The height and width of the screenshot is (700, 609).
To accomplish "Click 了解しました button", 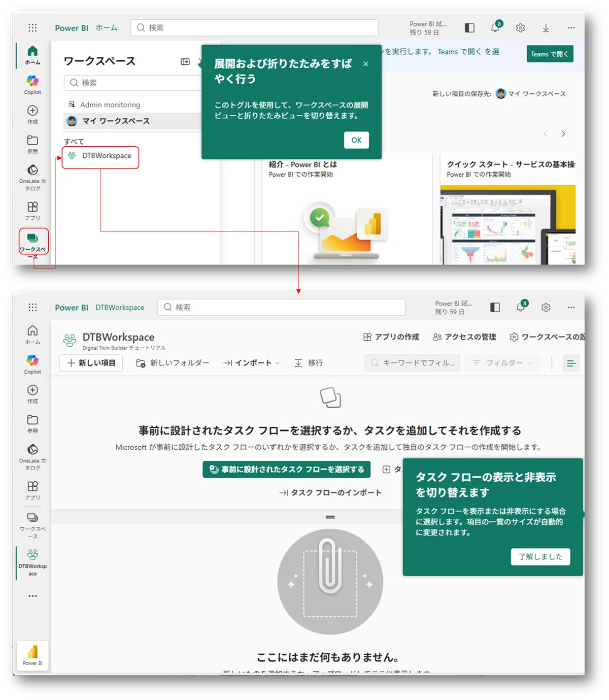I will tap(540, 557).
